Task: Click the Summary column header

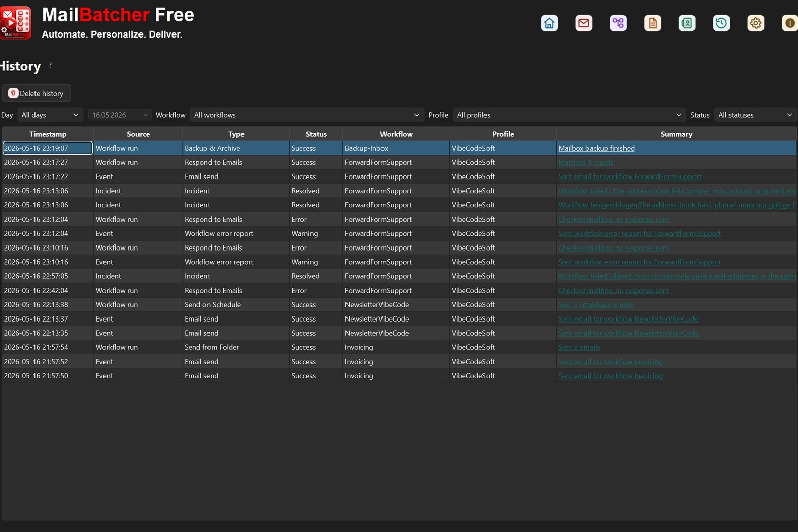Action: (676, 134)
